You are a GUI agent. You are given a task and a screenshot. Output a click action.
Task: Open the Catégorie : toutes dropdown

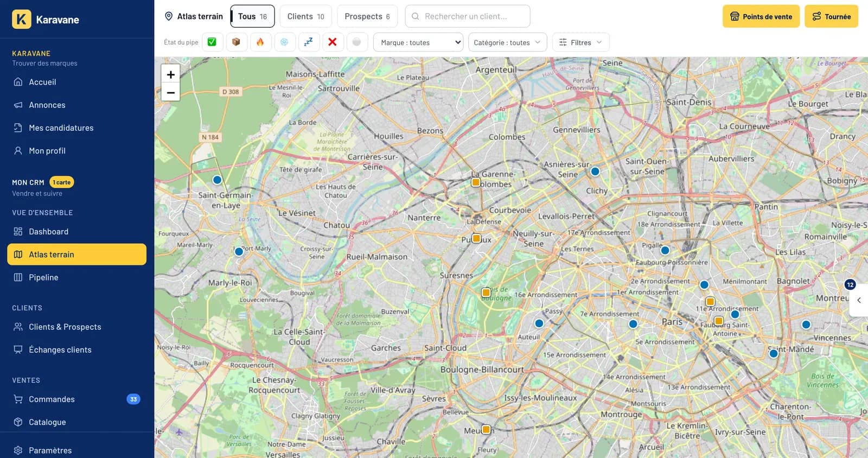(x=507, y=42)
